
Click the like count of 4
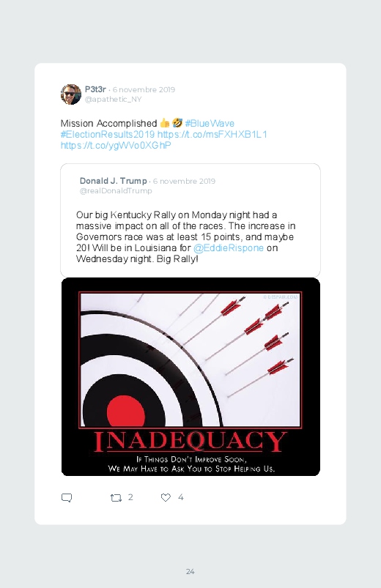click(180, 497)
